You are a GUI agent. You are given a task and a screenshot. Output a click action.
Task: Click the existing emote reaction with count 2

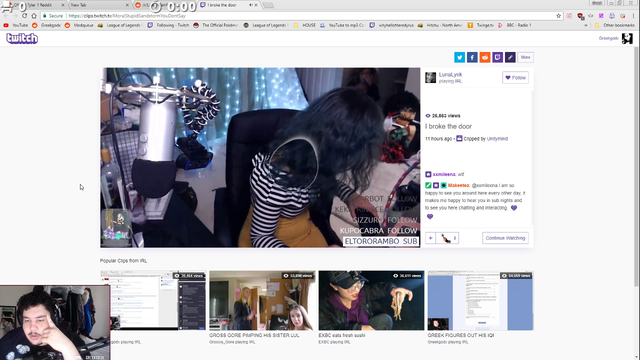coord(447,238)
